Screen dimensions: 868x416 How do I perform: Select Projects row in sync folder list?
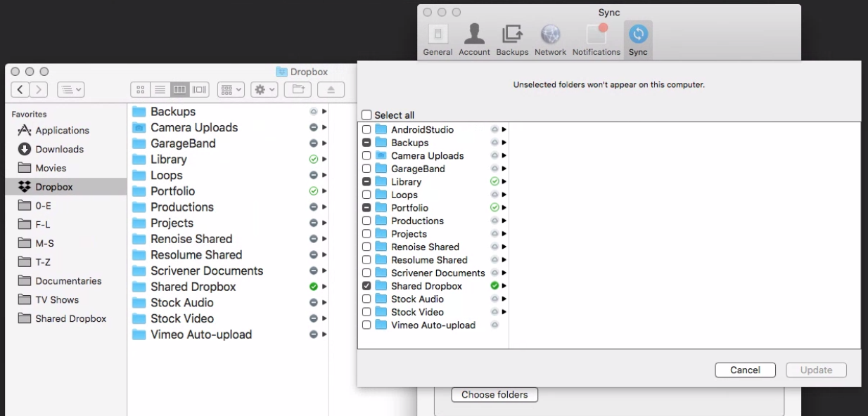coord(433,234)
